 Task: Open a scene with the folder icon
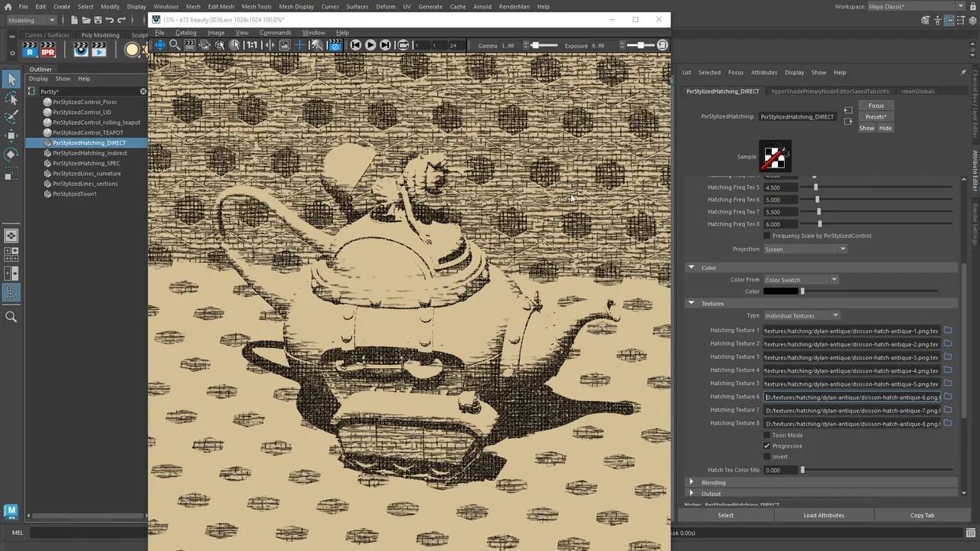tap(86, 20)
